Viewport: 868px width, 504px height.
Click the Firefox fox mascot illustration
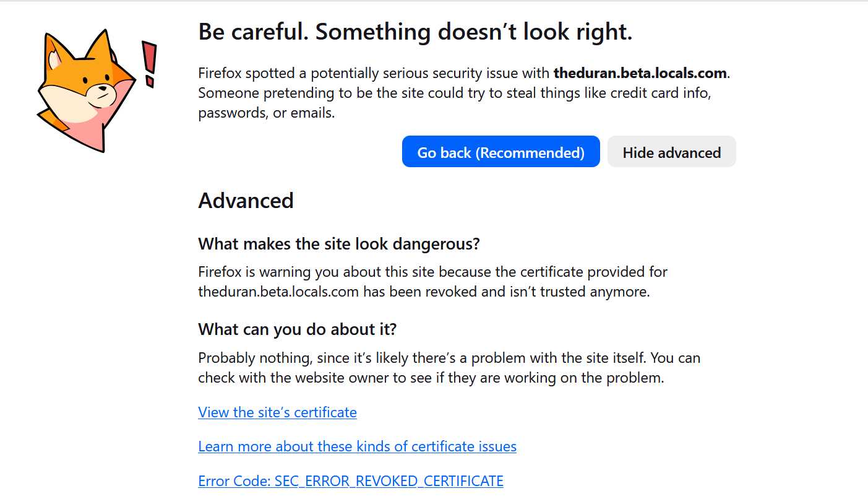87,90
